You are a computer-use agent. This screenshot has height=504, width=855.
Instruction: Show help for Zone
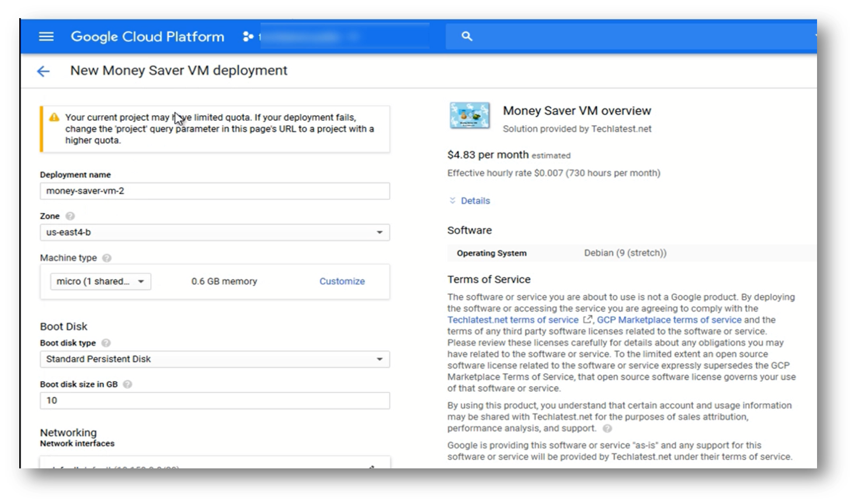[x=70, y=216]
